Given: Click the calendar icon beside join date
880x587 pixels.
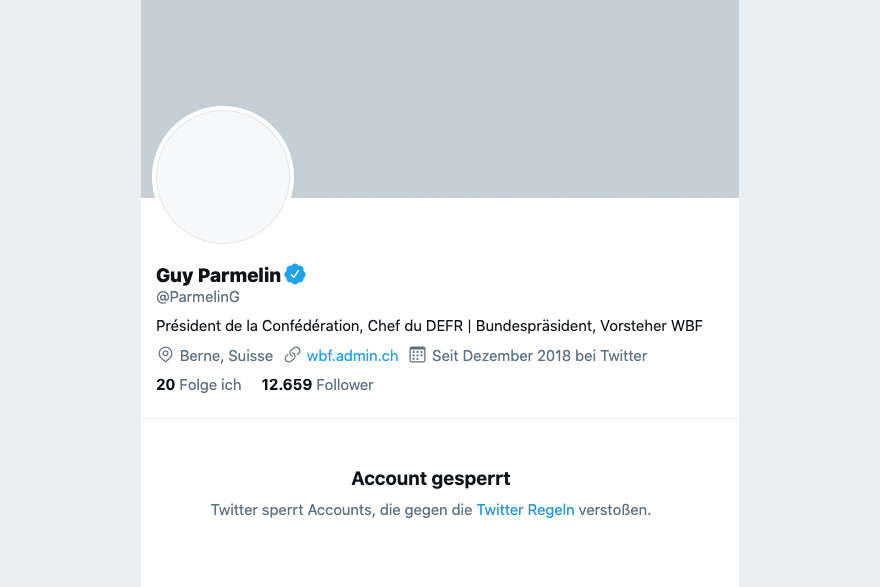Looking at the screenshot, I should click(418, 355).
